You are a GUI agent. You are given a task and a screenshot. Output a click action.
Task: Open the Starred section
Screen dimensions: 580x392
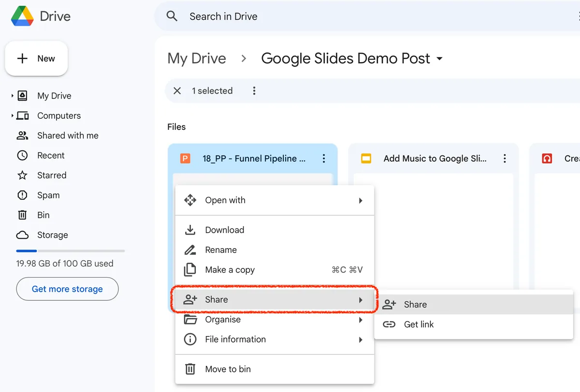click(52, 175)
